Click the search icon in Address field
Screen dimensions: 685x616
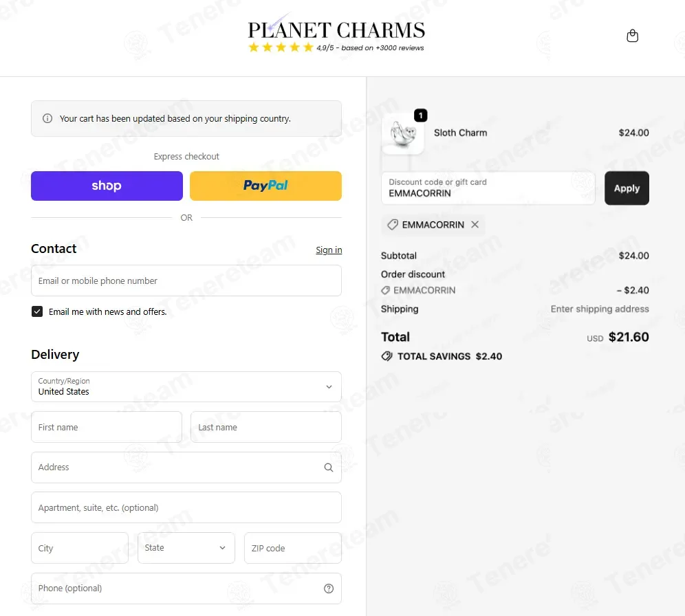click(x=329, y=467)
